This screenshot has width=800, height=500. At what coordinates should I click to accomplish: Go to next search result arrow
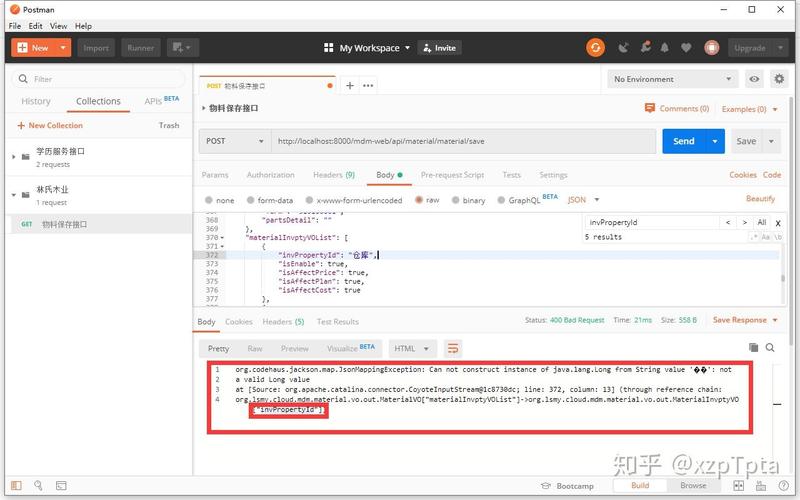(744, 222)
